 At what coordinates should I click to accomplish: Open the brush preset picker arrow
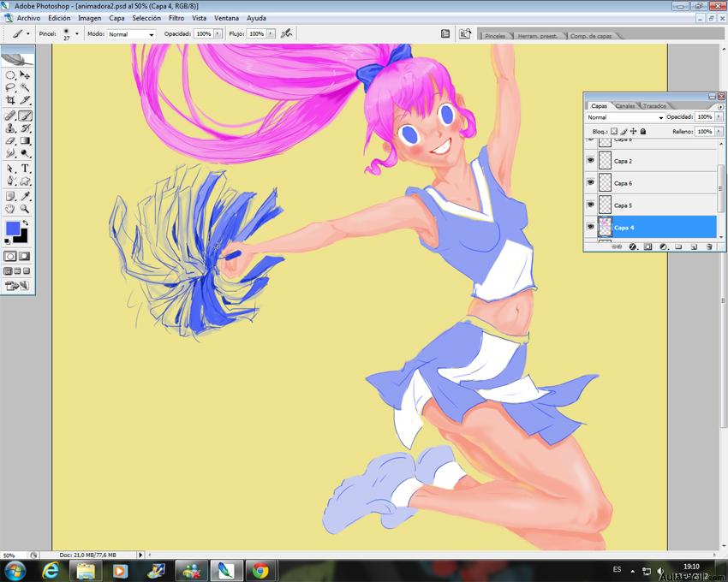77,34
